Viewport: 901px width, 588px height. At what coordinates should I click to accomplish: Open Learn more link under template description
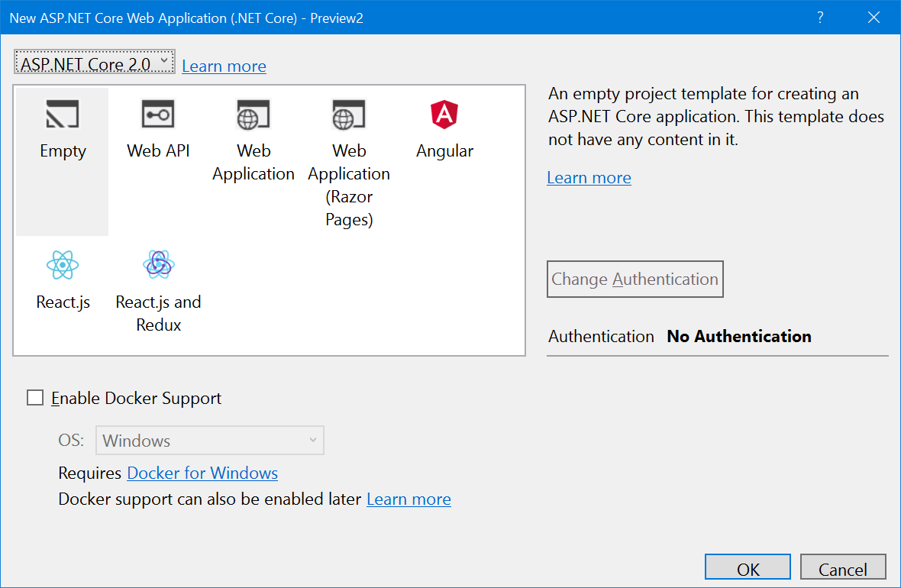(x=589, y=178)
